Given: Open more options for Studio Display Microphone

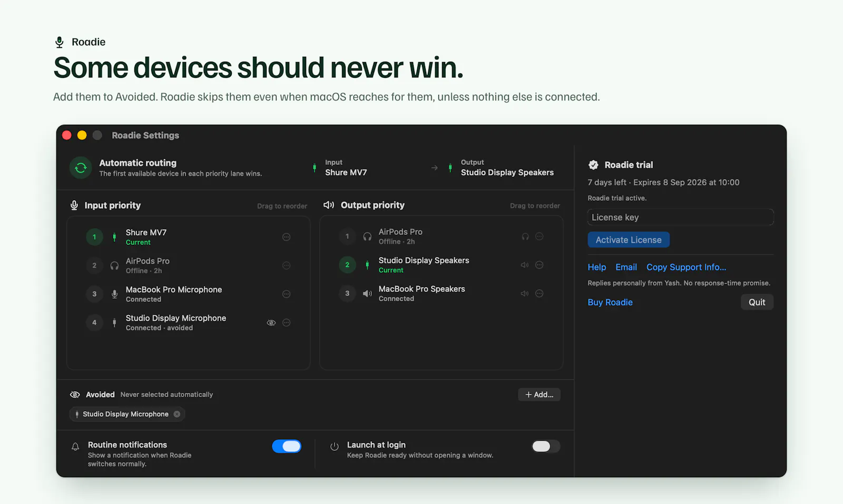Looking at the screenshot, I should click(287, 322).
